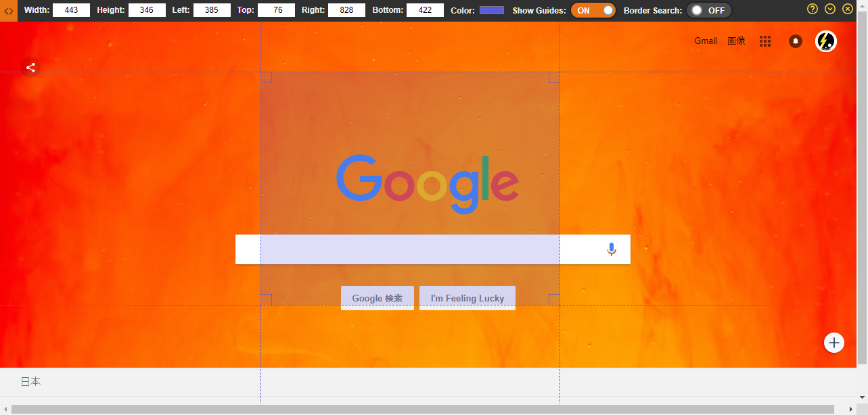
Task: Start voice search with microphone icon
Action: 612,249
